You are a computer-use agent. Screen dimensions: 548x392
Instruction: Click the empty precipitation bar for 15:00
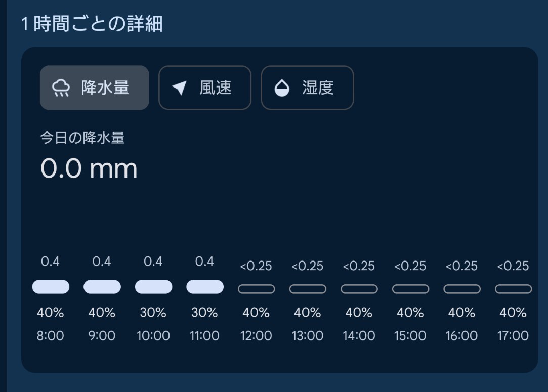point(410,289)
